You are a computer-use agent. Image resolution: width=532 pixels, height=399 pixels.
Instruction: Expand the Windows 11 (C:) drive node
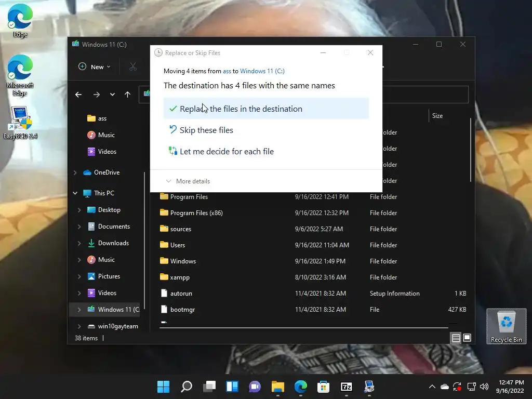(x=79, y=310)
